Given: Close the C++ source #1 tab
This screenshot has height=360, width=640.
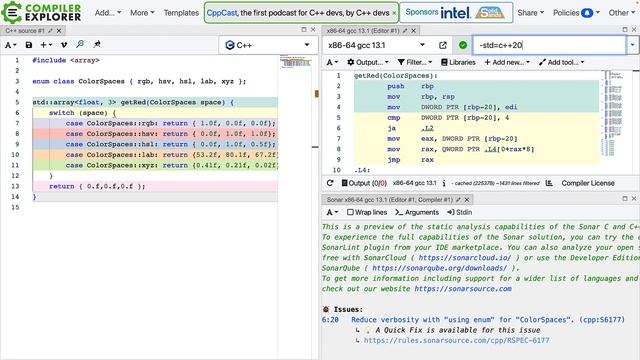Looking at the screenshot, I should [59, 31].
